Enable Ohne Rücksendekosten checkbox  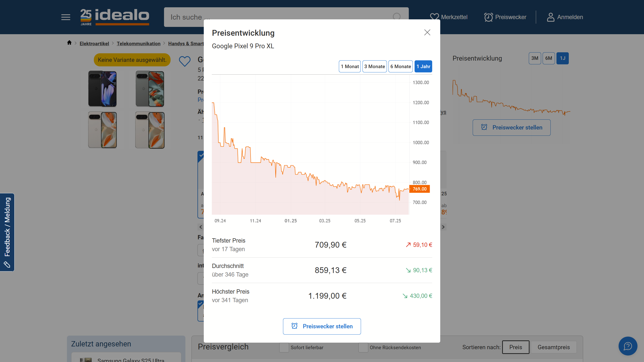(363, 347)
